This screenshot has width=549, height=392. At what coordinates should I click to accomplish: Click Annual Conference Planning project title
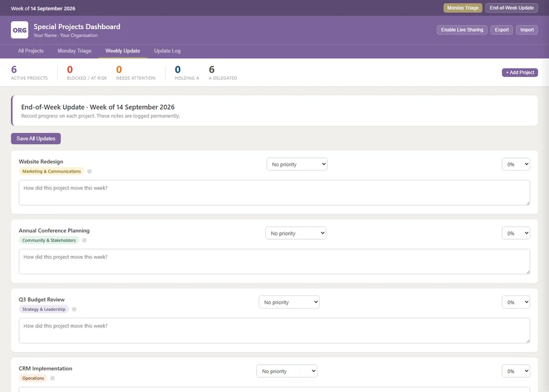54,231
